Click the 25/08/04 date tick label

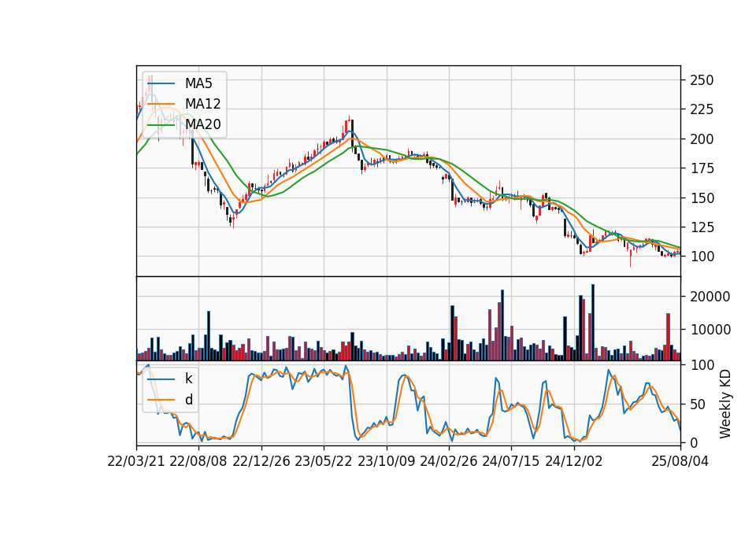[x=680, y=461]
